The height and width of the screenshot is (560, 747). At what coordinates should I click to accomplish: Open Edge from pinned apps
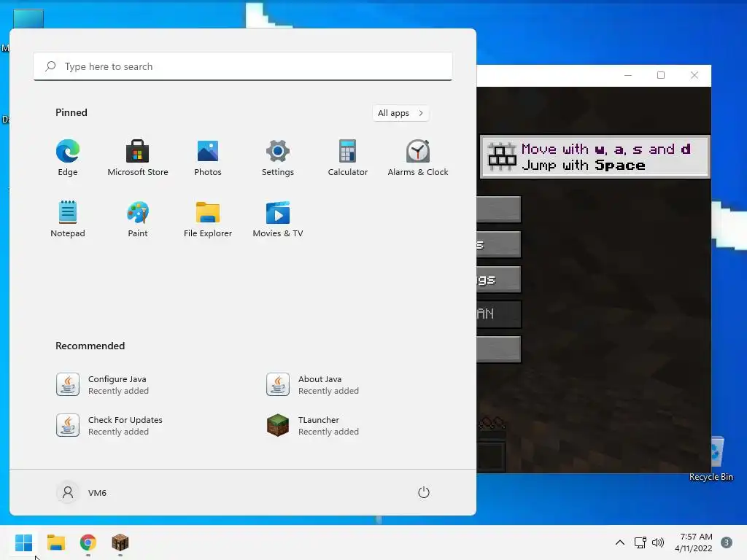tap(68, 157)
